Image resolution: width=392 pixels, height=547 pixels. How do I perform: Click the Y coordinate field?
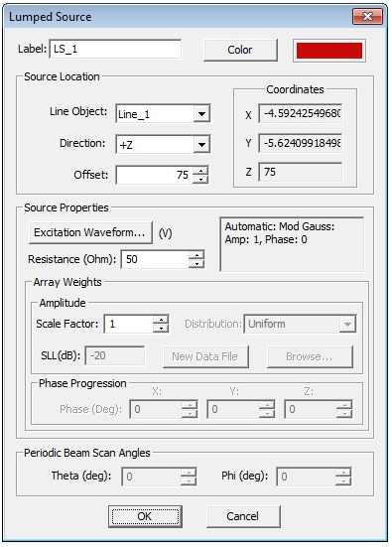(x=301, y=143)
